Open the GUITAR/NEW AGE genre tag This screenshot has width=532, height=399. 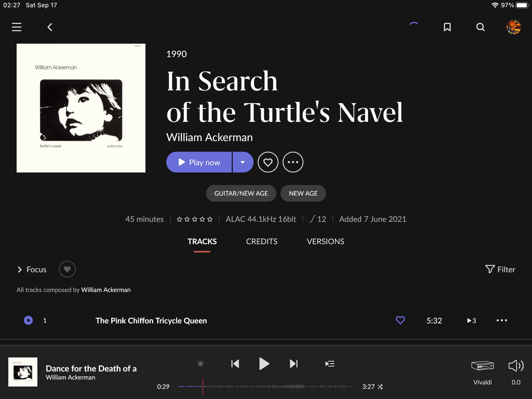241,193
